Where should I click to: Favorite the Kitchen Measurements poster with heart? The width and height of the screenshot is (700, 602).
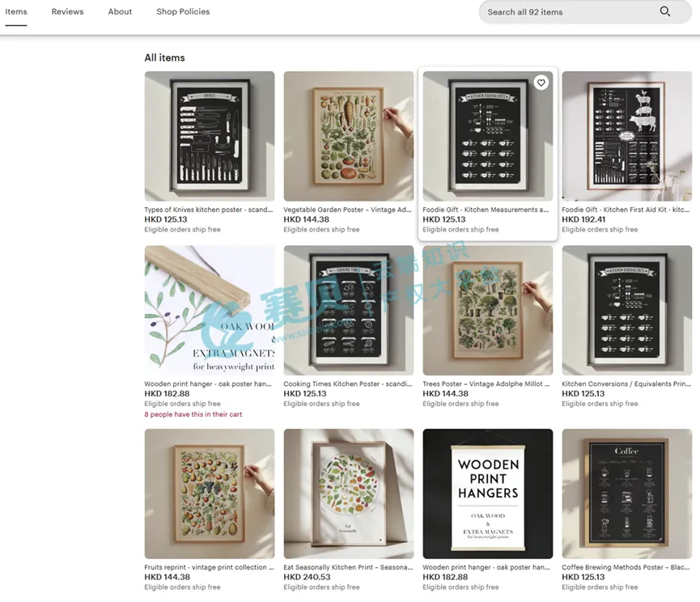pos(541,83)
